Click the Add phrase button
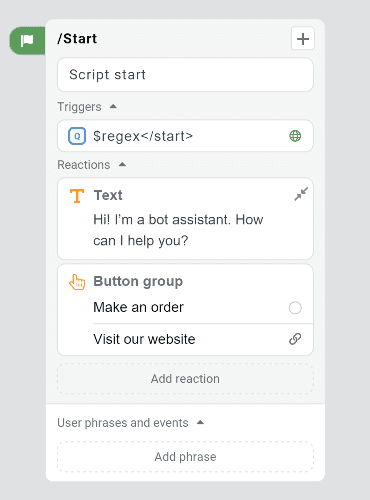The width and height of the screenshot is (370, 500). [x=185, y=457]
